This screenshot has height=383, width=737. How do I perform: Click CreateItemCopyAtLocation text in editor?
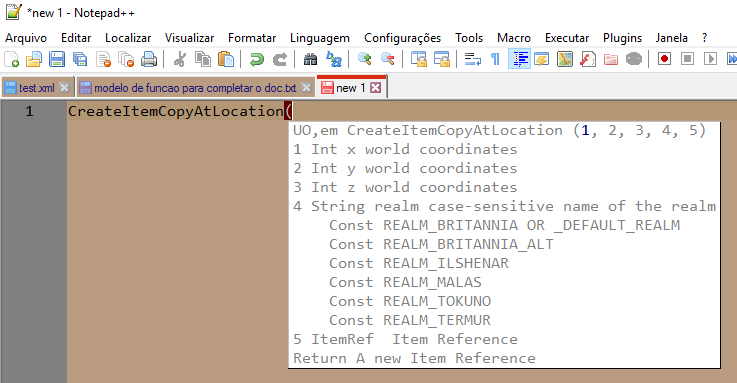click(x=176, y=111)
